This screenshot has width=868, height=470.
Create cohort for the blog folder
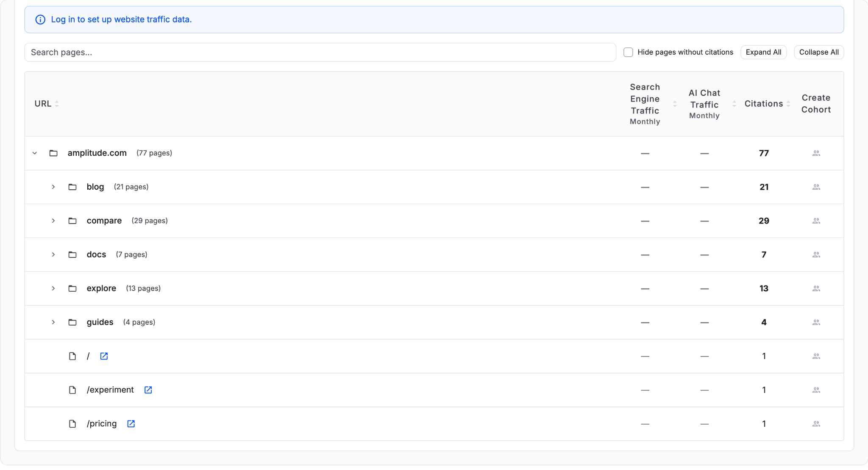coord(816,187)
